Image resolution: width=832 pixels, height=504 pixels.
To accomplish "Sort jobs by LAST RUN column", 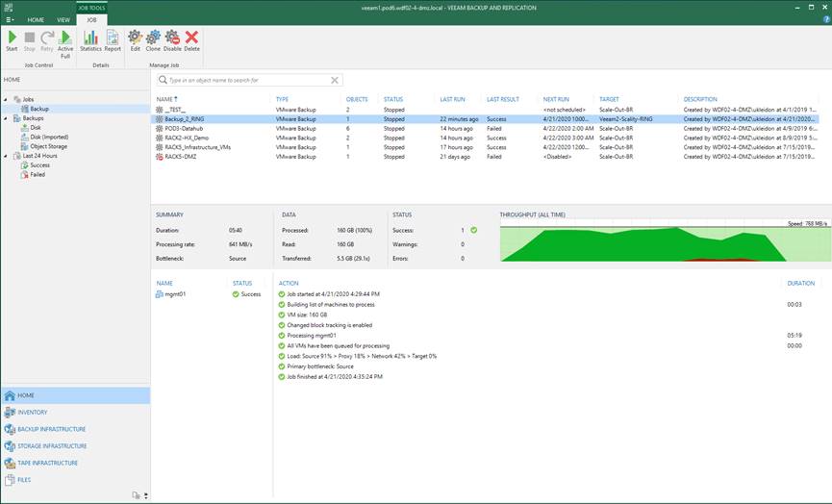I will [x=452, y=99].
